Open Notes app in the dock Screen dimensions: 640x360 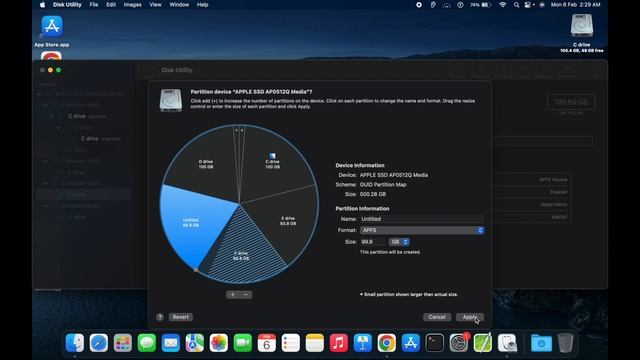pos(315,342)
